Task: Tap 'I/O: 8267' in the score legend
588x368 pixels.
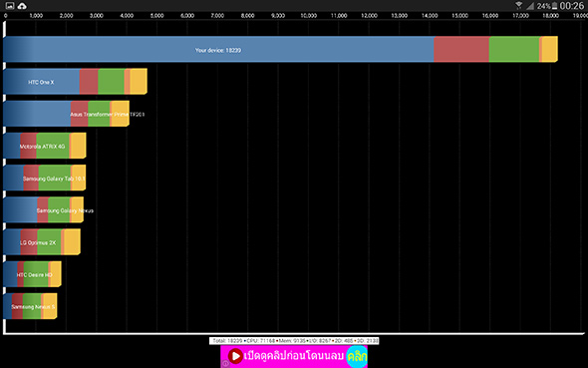Action: (x=320, y=341)
